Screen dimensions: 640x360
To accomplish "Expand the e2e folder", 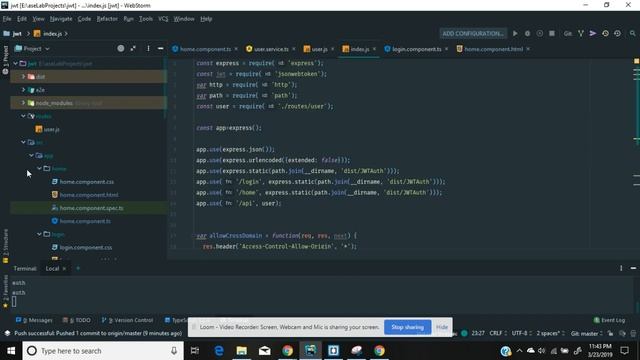I will click(x=23, y=89).
